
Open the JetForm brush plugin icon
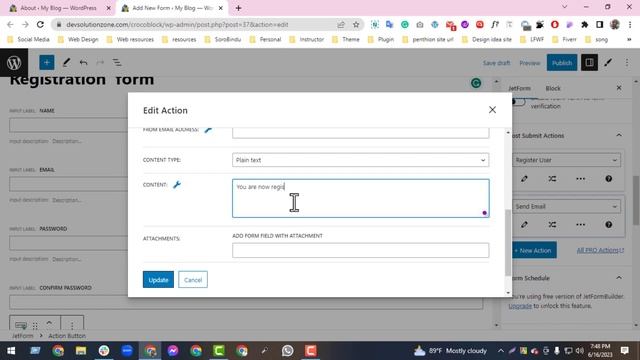click(x=608, y=62)
